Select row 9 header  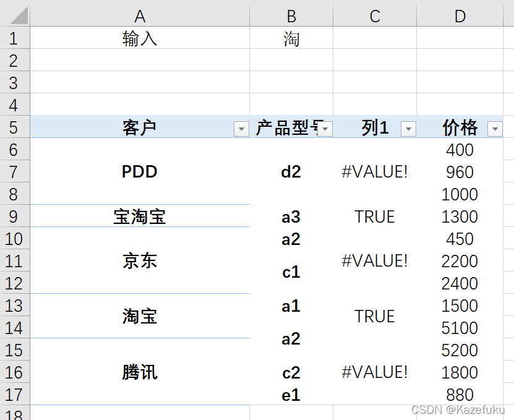tap(15, 216)
